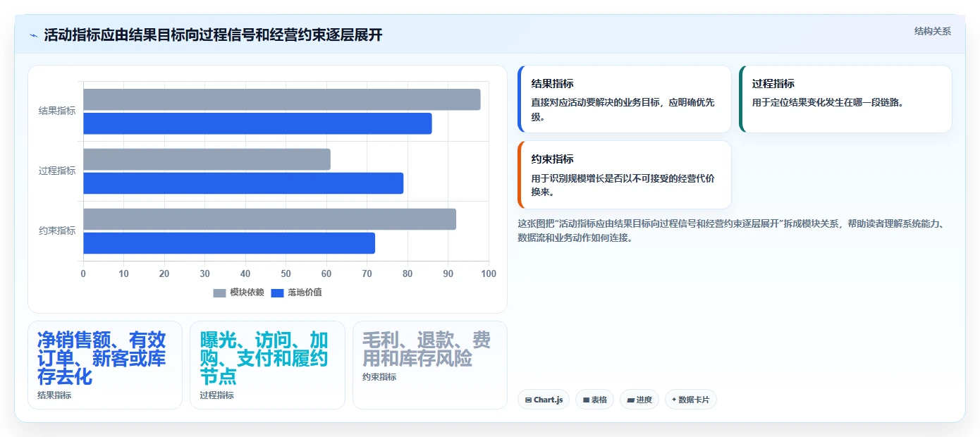Click the icon in the 表格 tag
This screenshot has width=980, height=437.
point(586,400)
